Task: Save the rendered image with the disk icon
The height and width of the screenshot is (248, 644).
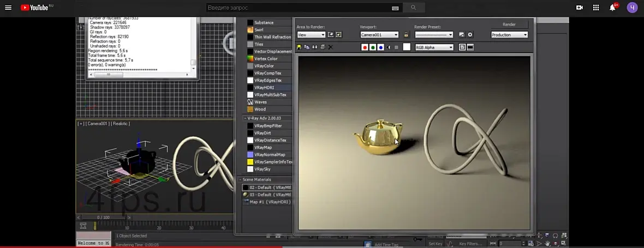Action: pos(299,47)
